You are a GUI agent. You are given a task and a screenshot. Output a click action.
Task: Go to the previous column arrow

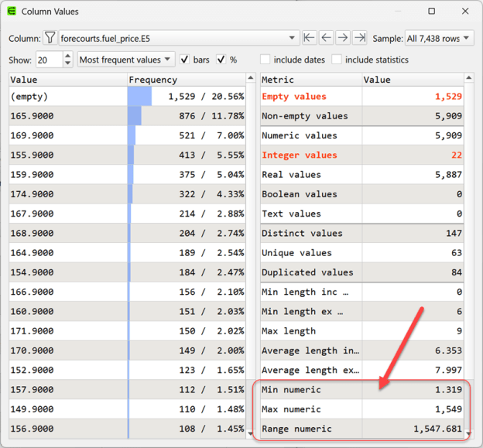(326, 38)
